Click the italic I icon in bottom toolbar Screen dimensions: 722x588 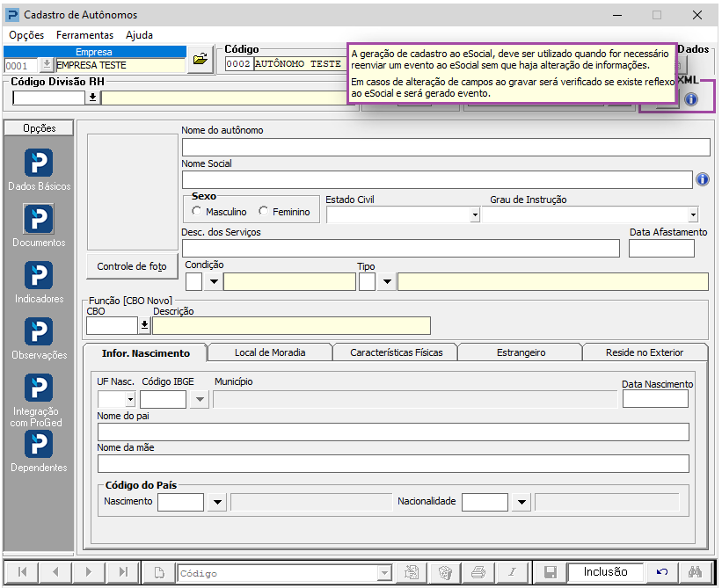(512, 572)
